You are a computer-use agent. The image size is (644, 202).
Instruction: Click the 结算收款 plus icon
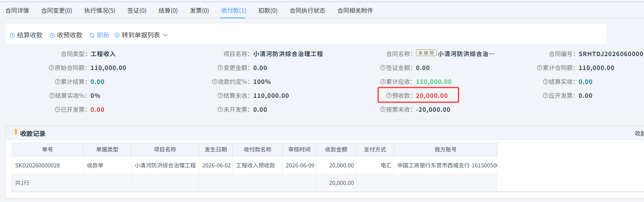pyautogui.click(x=12, y=35)
